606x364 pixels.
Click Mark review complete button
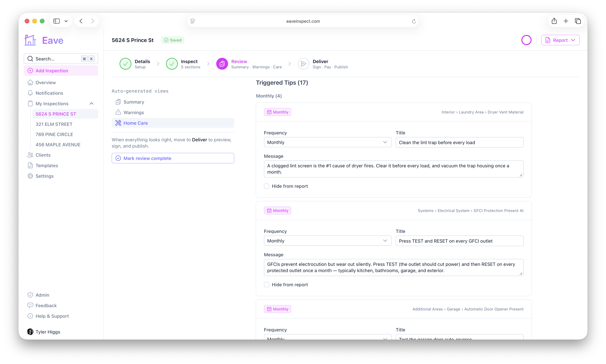pos(173,158)
